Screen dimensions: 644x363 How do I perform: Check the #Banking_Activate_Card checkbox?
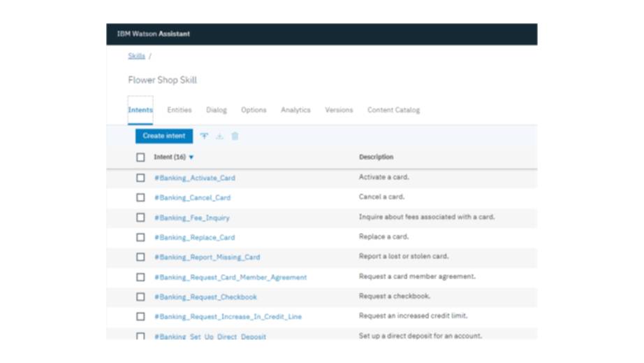140,178
